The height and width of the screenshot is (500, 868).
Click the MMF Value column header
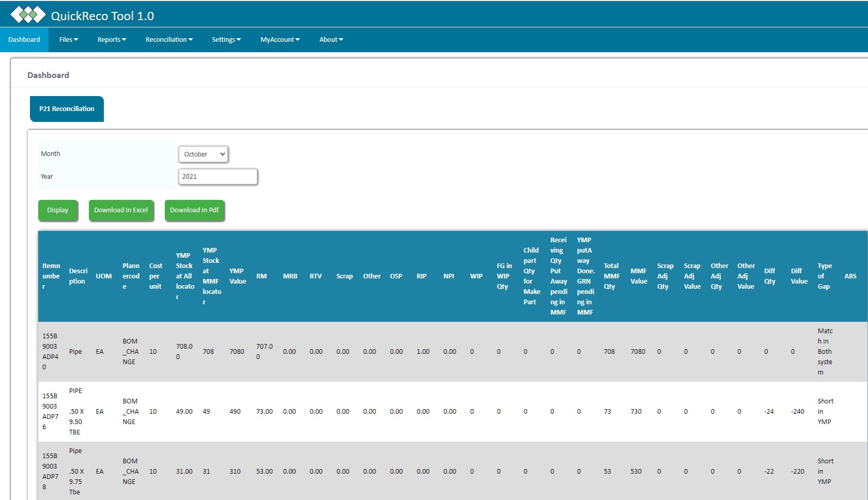(639, 276)
